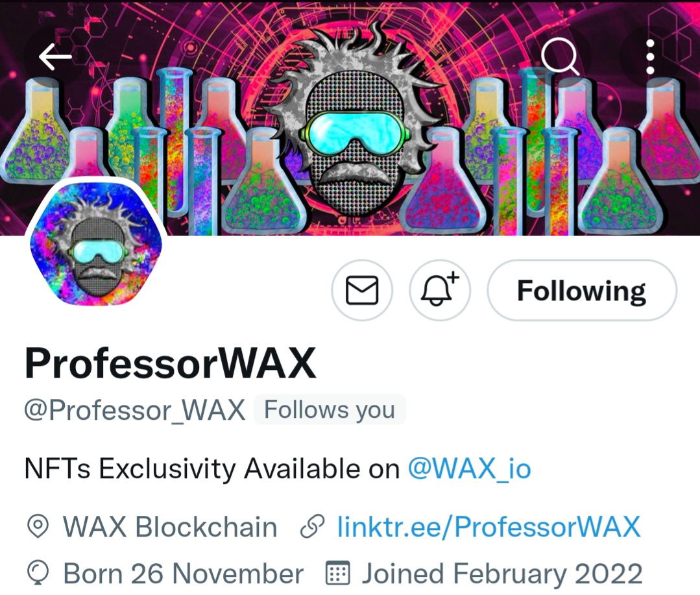Screen dimensions: 700x595
Task: Go back using the arrow icon
Action: 55,56
